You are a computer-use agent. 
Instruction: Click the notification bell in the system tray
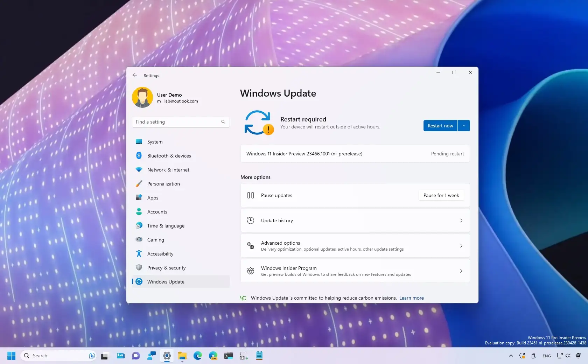point(578,356)
